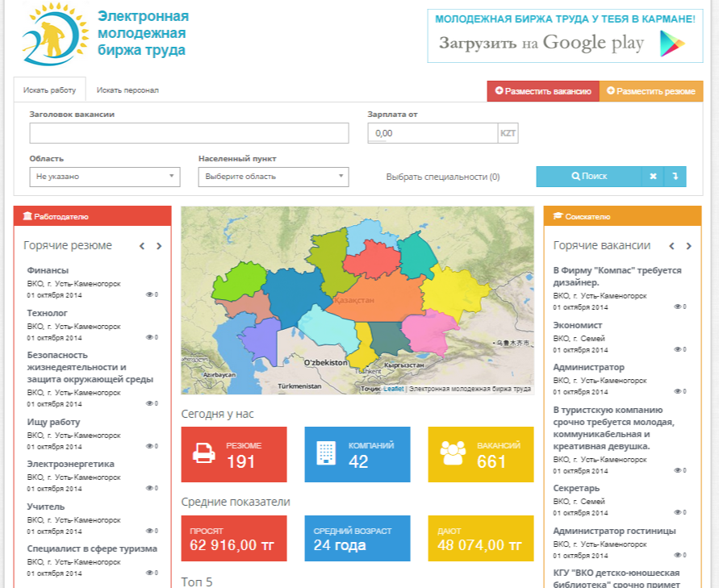719x588 pixels.
Task: Click the printer icon on Резюме tile
Action: coord(204,453)
